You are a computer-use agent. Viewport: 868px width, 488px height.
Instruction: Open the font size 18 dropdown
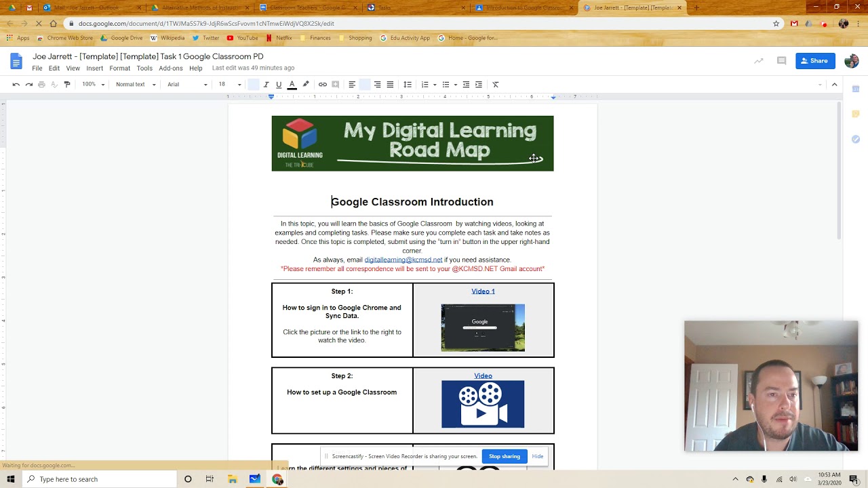pyautogui.click(x=230, y=84)
